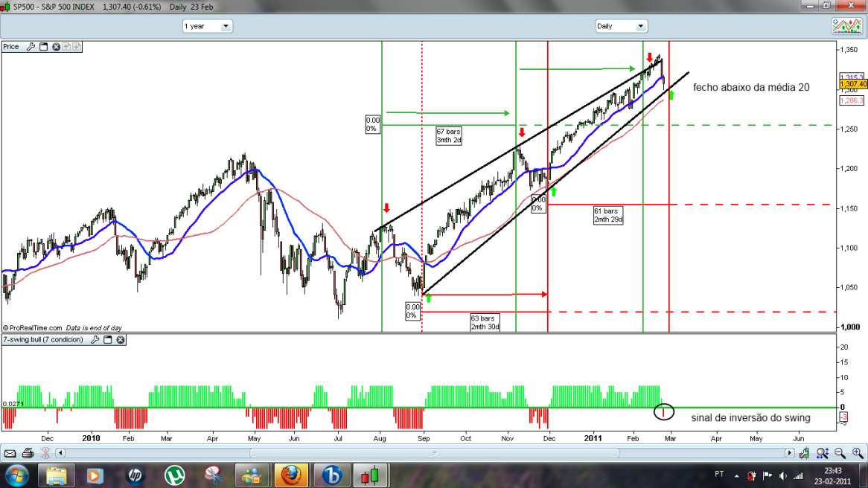Screen dimensions: 868x488
Task: Open the clock showing 23:43
Action: 832,476
